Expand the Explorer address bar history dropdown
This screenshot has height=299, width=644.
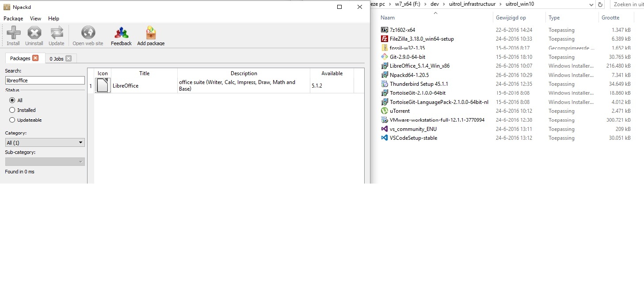point(591,4)
